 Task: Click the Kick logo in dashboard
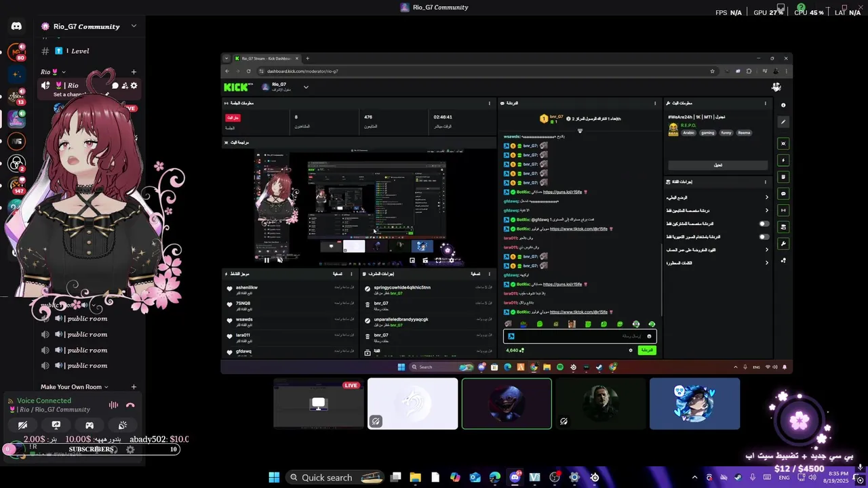pos(237,87)
